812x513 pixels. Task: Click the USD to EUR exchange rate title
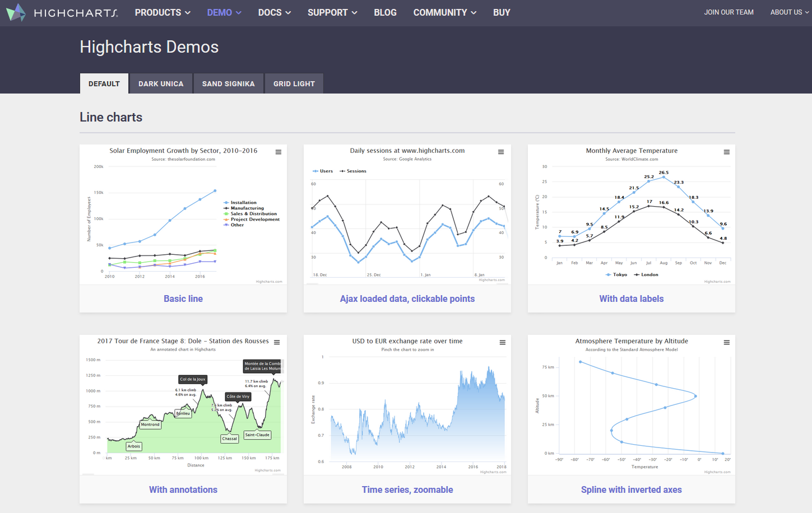coord(407,341)
